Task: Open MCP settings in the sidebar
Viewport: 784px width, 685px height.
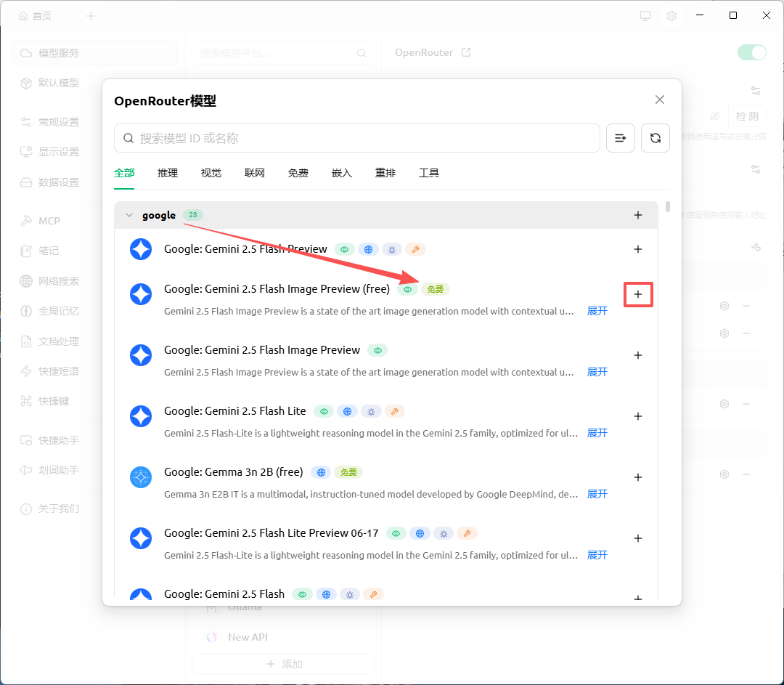Action: (49, 221)
